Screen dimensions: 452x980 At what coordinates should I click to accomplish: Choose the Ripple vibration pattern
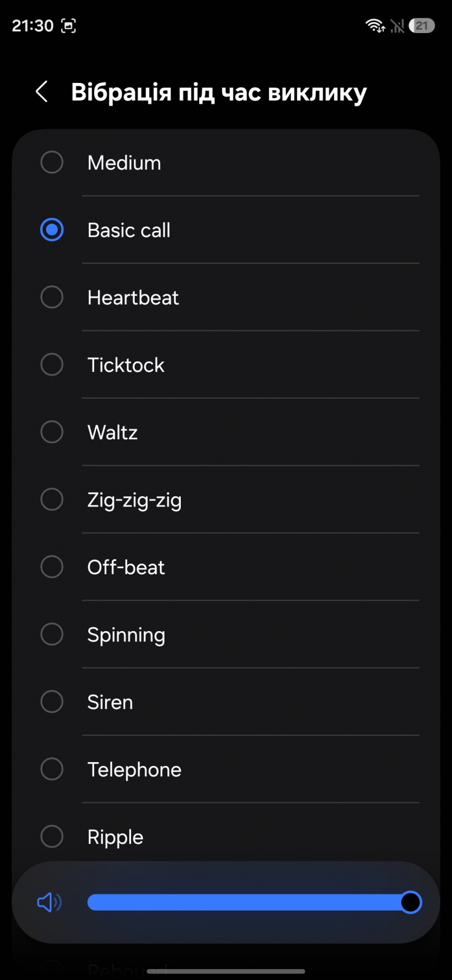pyautogui.click(x=115, y=837)
